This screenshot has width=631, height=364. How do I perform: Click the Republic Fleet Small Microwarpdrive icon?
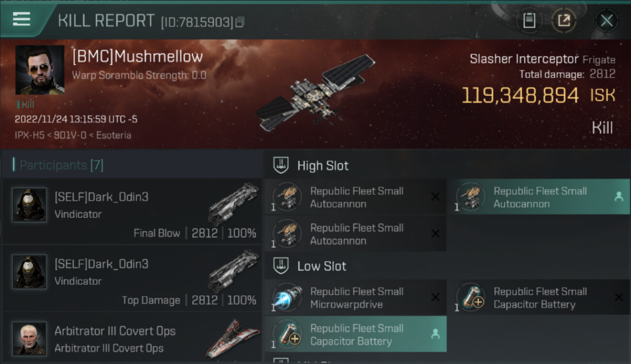287,297
